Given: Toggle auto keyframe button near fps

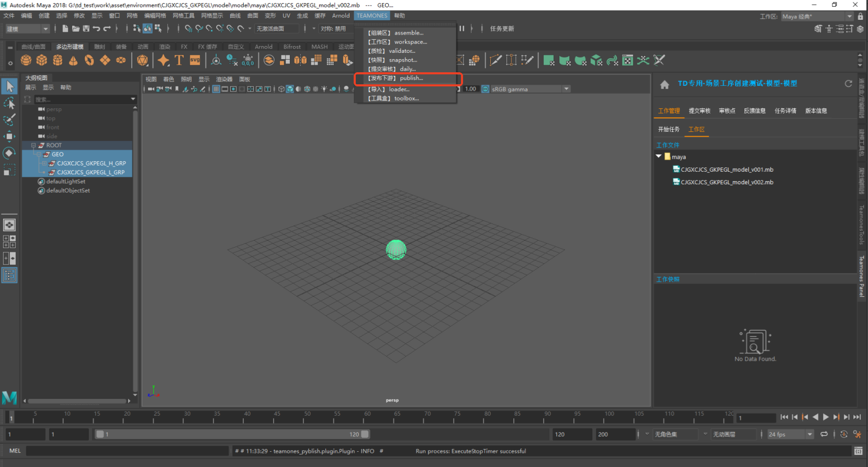Looking at the screenshot, I should 843,434.
